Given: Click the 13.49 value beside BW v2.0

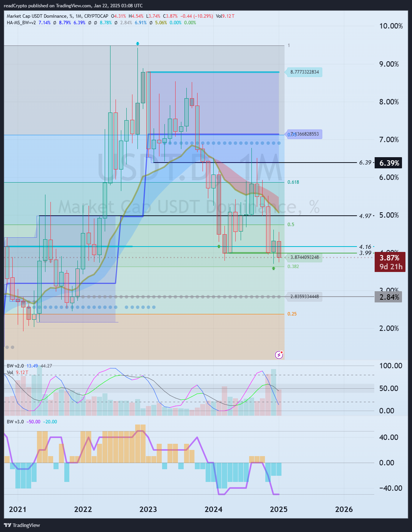Looking at the screenshot, I should (32, 366).
